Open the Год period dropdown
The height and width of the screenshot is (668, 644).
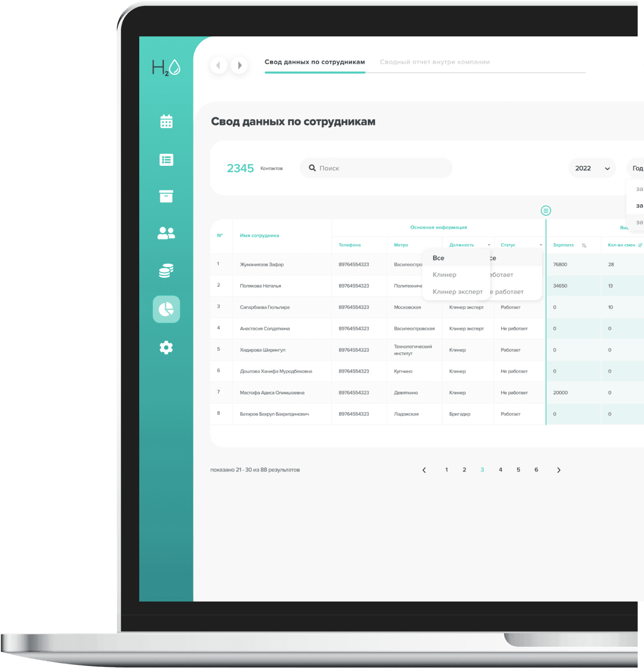(635, 168)
